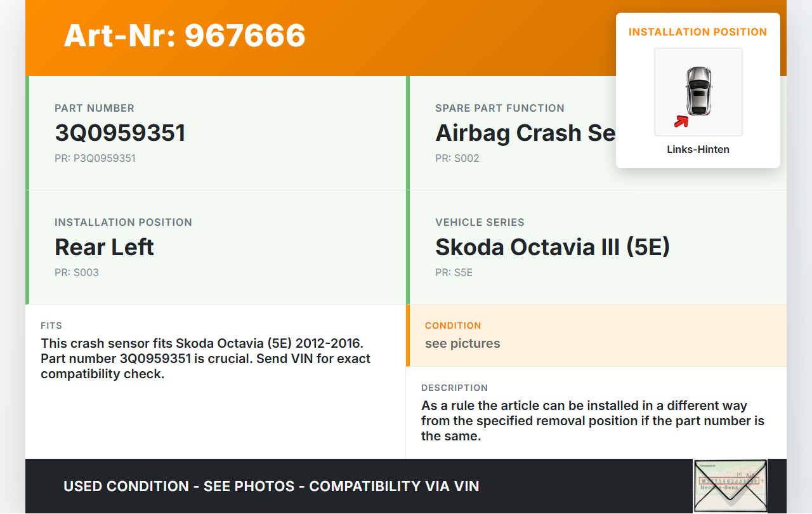Click the PR: S002 code
This screenshot has height=514, width=812.
[x=457, y=158]
